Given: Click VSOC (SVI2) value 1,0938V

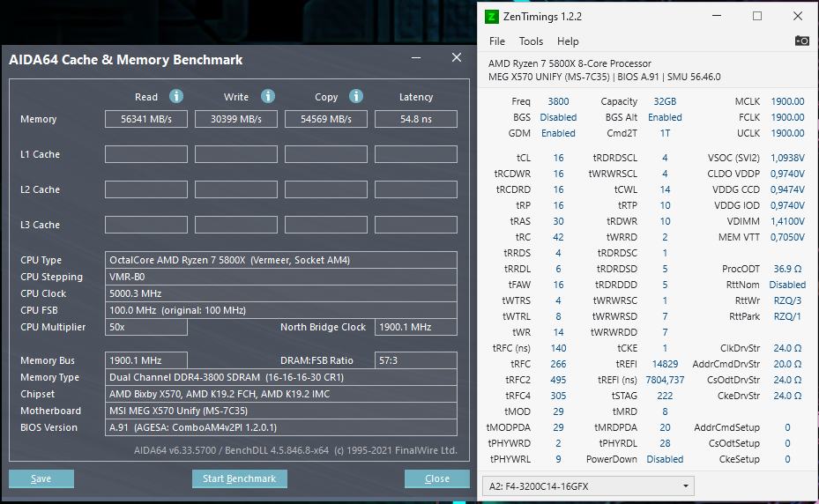Looking at the screenshot, I should click(787, 158).
